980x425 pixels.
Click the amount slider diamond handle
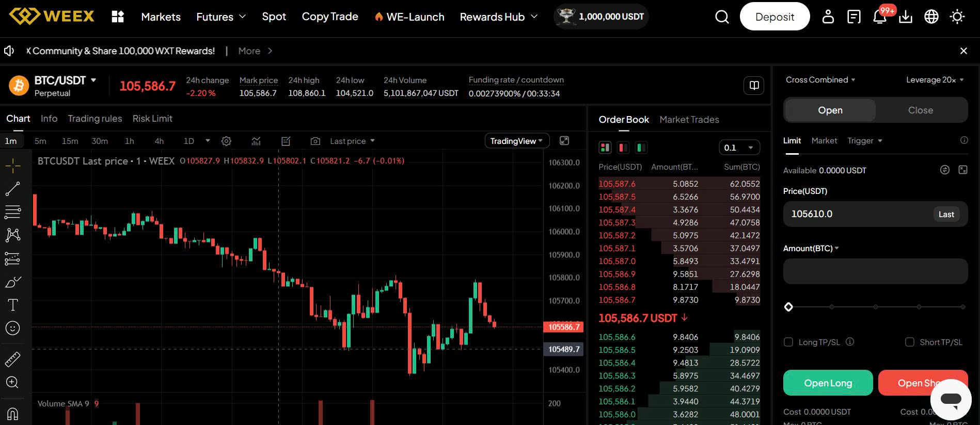(x=788, y=307)
